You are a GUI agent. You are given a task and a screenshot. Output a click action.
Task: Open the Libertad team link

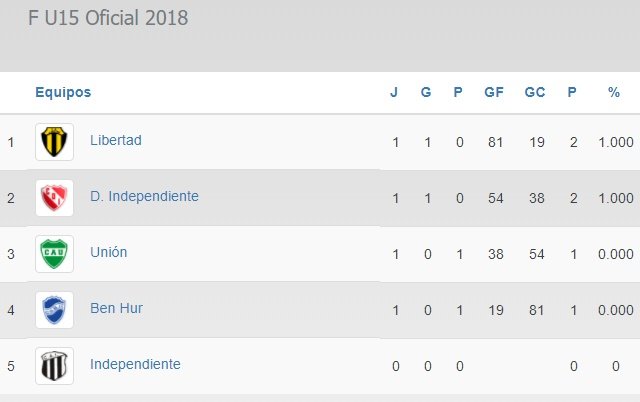point(116,140)
